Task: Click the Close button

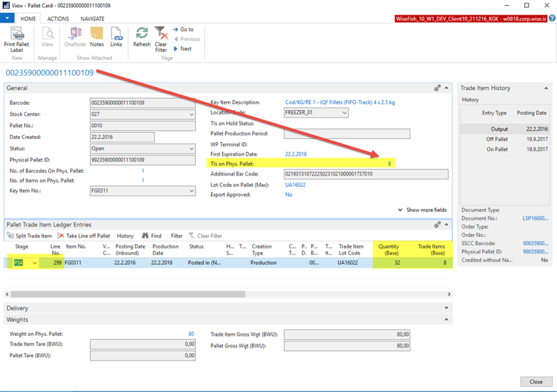Action: pos(536,382)
